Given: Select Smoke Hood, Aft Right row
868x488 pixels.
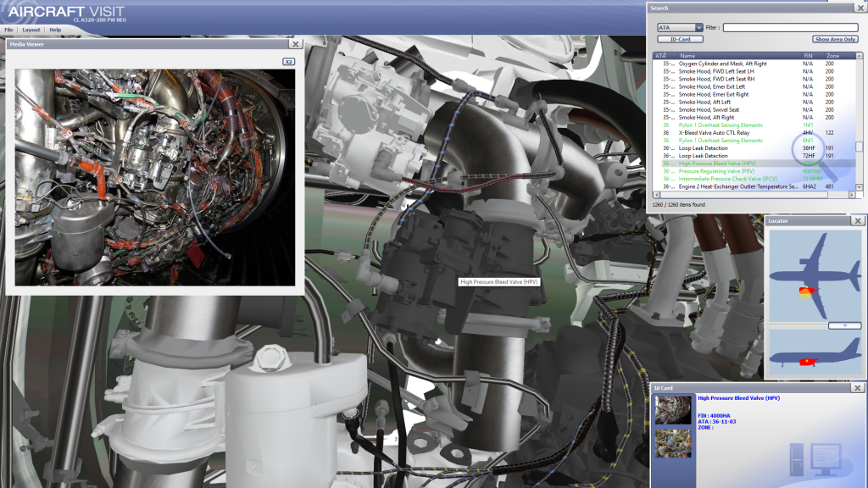Looking at the screenshot, I should pos(754,117).
